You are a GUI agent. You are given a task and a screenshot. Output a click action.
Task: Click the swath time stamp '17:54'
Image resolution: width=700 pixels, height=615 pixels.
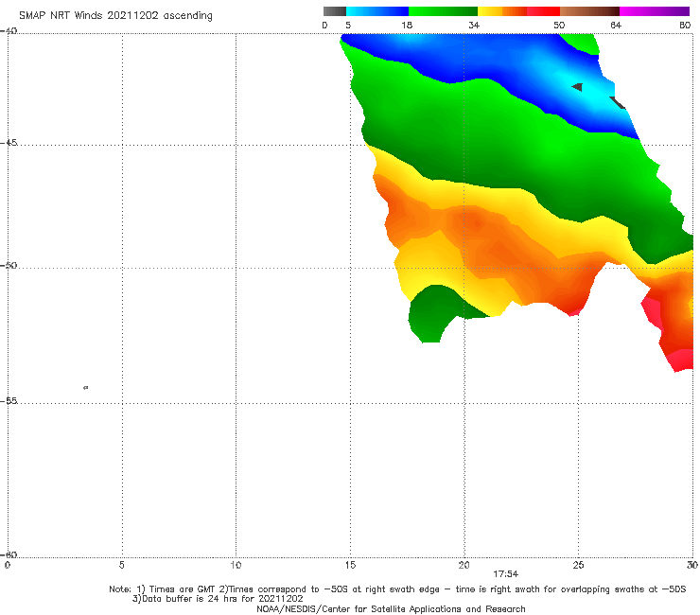[x=506, y=574]
